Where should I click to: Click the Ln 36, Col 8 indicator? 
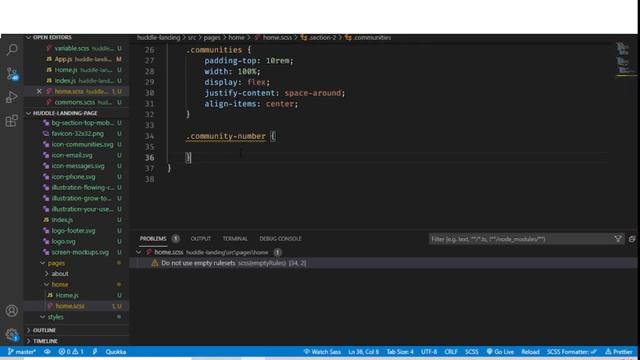[363, 352]
